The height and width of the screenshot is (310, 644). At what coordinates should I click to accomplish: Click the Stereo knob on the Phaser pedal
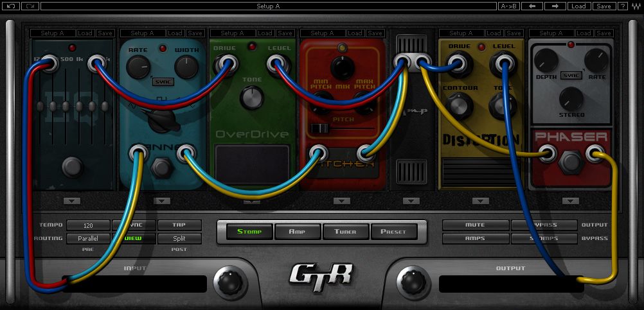pos(571,98)
